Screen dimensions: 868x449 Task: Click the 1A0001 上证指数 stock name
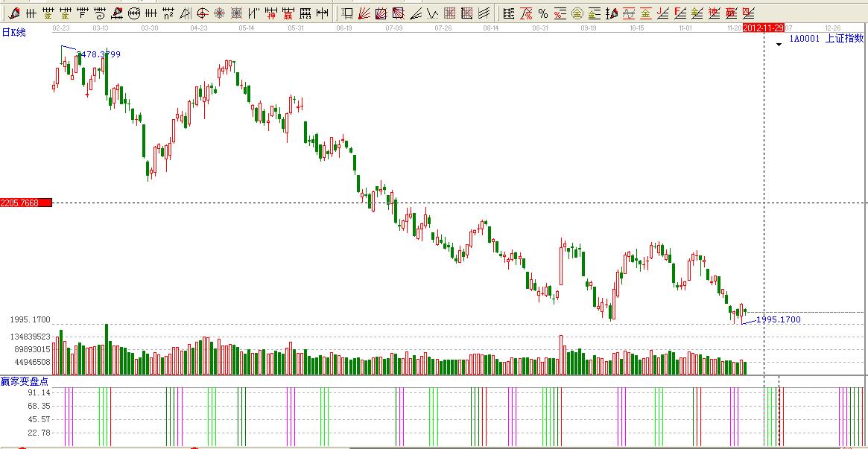pyautogui.click(x=826, y=39)
